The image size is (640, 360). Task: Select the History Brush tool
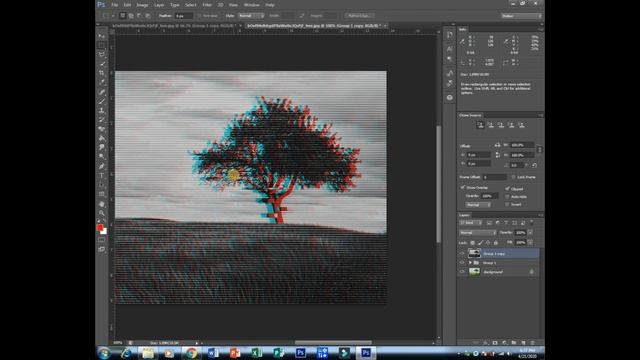(101, 120)
